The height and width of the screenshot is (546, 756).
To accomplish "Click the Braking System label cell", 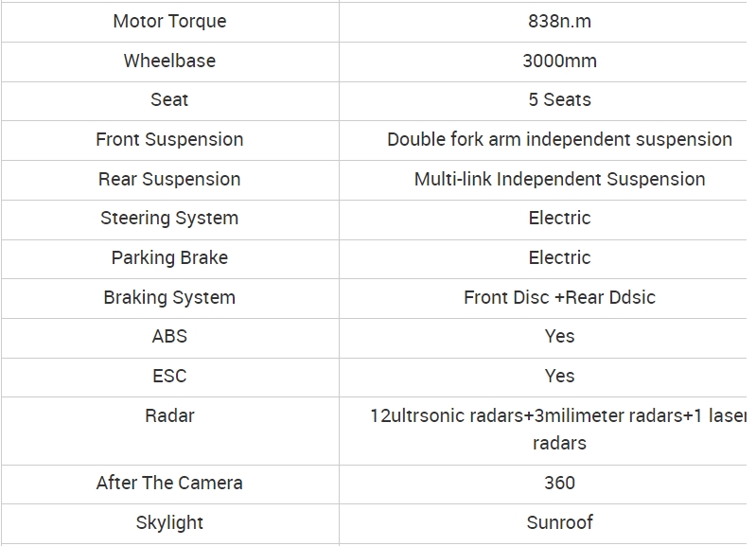I will pos(169,297).
